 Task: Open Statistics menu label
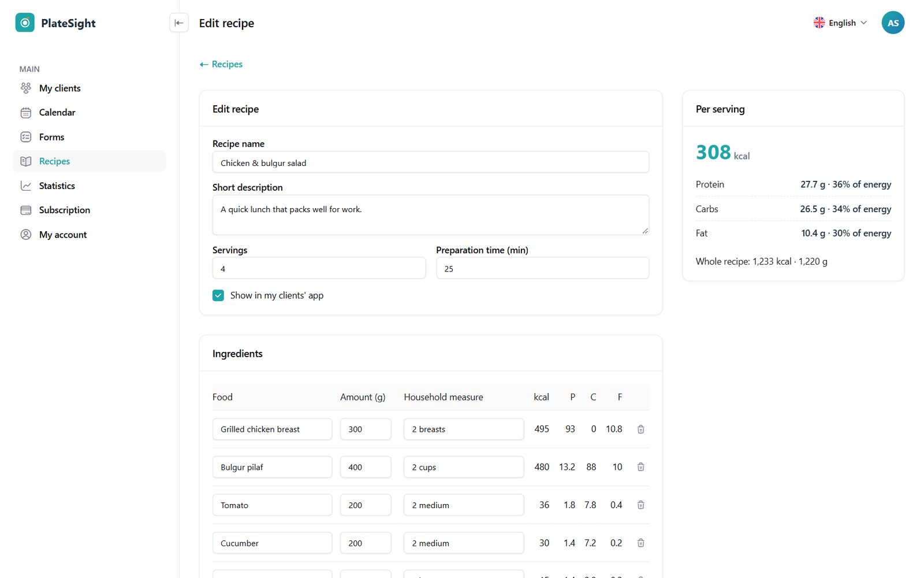[x=57, y=186]
